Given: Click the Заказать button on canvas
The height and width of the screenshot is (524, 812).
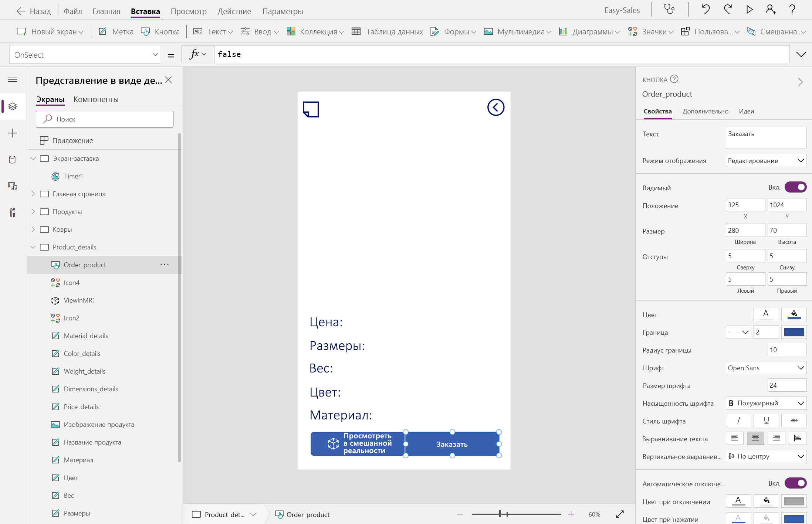Looking at the screenshot, I should coord(452,444).
